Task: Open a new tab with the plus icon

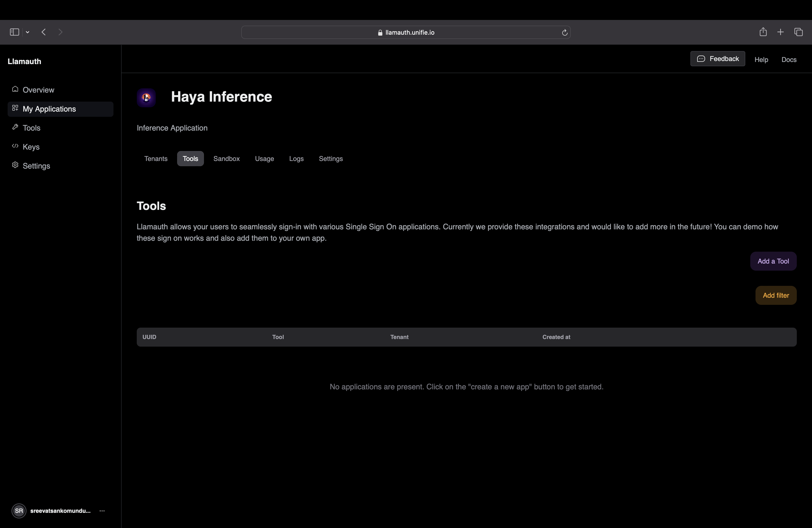Action: coord(780,32)
